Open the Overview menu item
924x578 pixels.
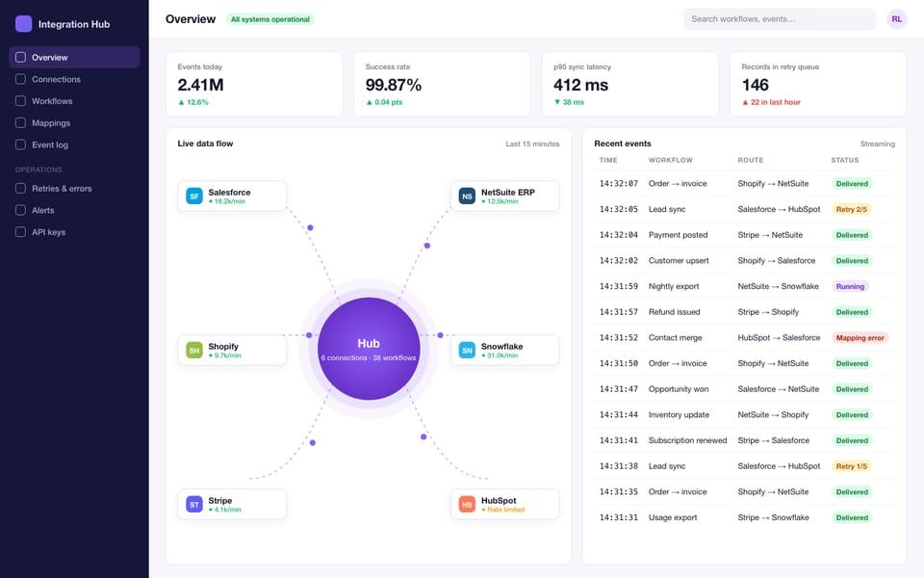coord(74,57)
